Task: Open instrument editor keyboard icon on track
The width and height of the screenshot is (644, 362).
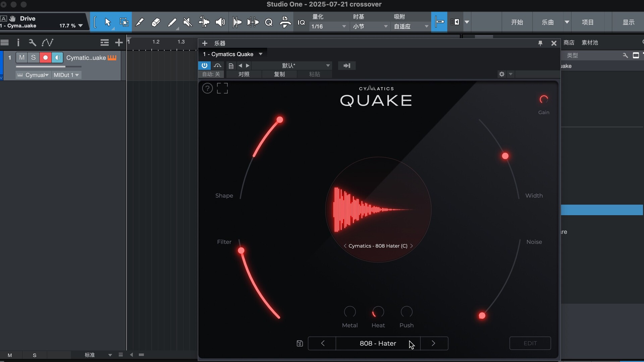Action: (112, 58)
